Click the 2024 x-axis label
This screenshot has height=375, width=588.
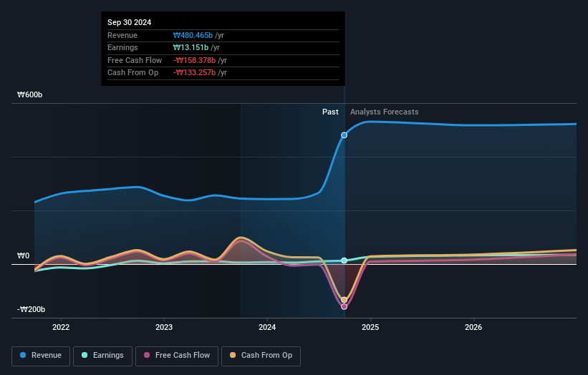click(267, 328)
